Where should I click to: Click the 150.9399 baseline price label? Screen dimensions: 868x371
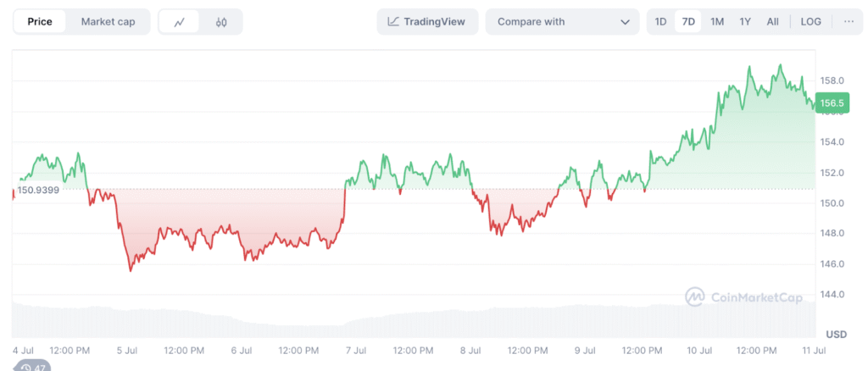click(38, 190)
